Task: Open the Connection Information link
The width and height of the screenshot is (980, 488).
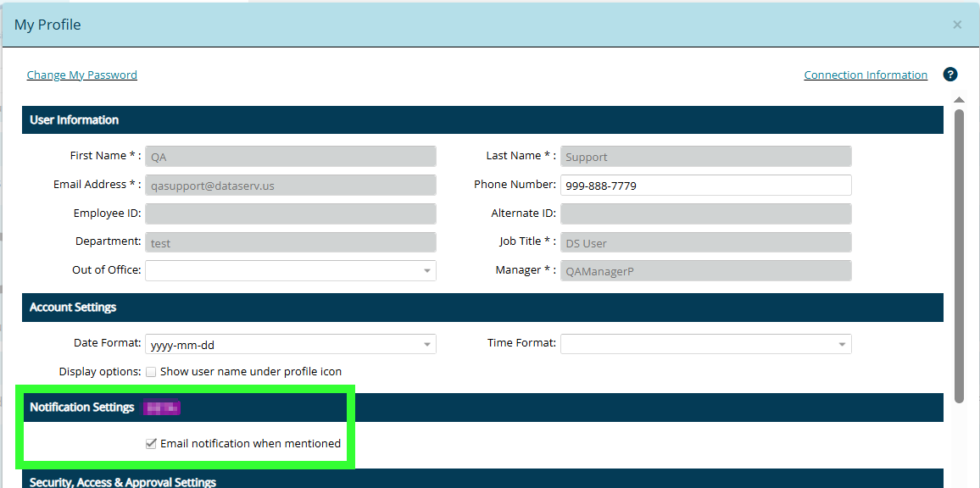Action: (866, 75)
